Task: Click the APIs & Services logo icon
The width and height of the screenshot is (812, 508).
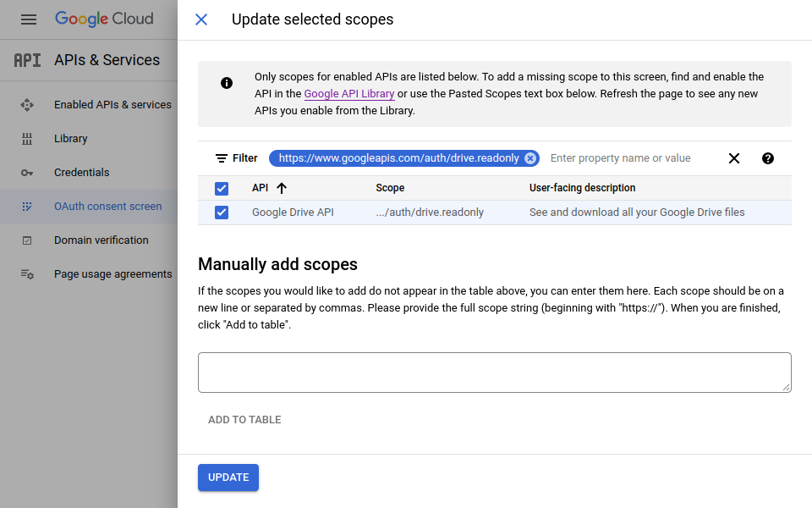Action: click(25, 59)
